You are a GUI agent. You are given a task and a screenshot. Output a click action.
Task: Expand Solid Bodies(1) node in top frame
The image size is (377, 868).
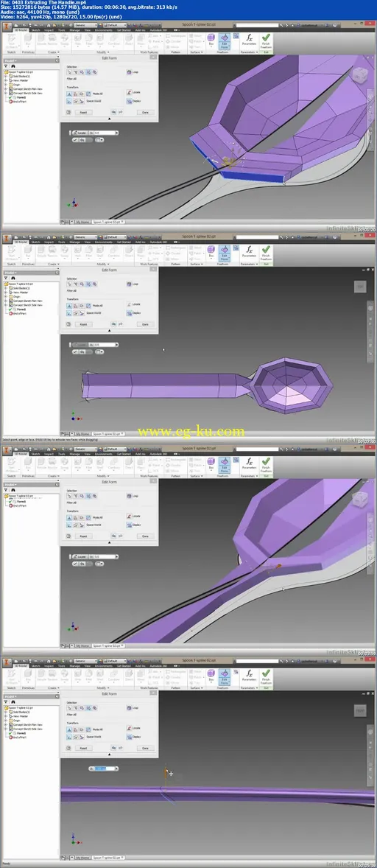pos(6,75)
